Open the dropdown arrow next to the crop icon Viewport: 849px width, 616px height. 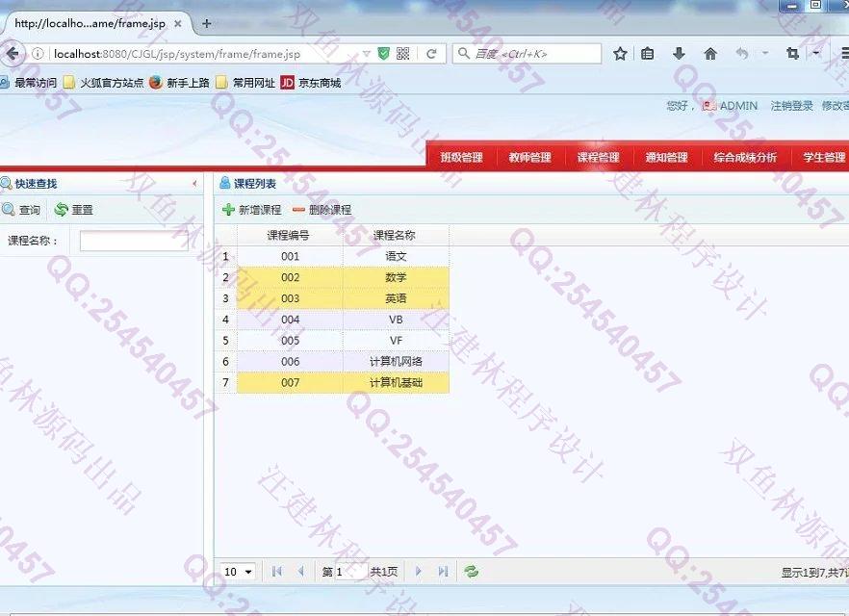tap(816, 53)
